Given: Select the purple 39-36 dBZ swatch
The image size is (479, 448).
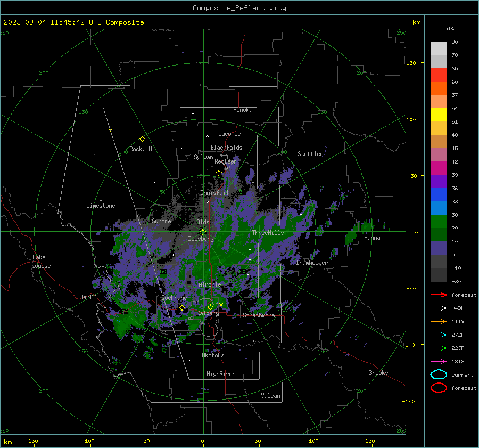Looking at the screenshot, I should [439, 182].
